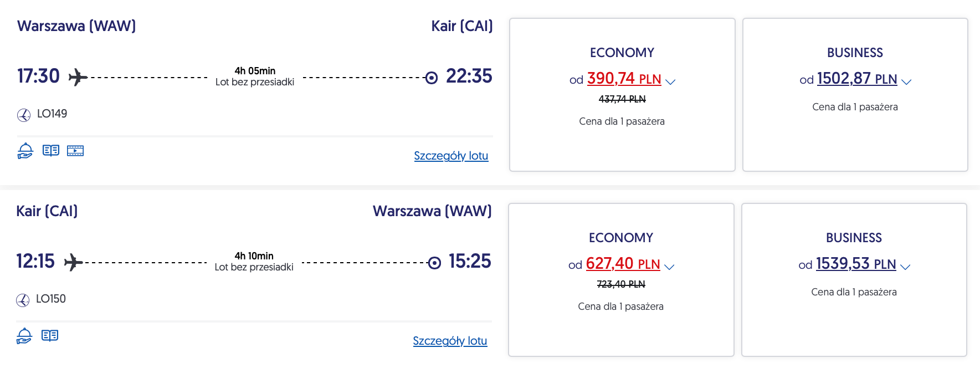The width and height of the screenshot is (980, 368).
Task: Click the LOT airline logo beside LO150
Action: point(23,300)
